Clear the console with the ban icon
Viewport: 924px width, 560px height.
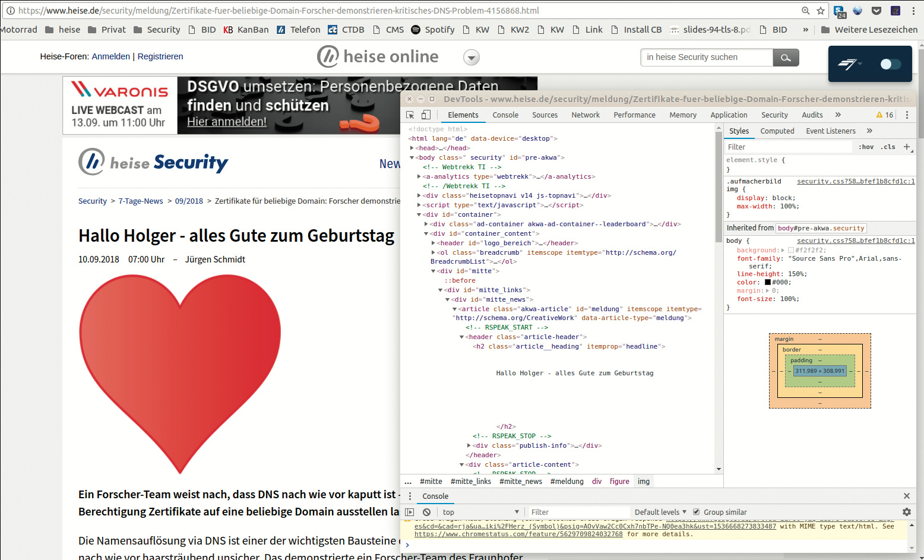426,512
